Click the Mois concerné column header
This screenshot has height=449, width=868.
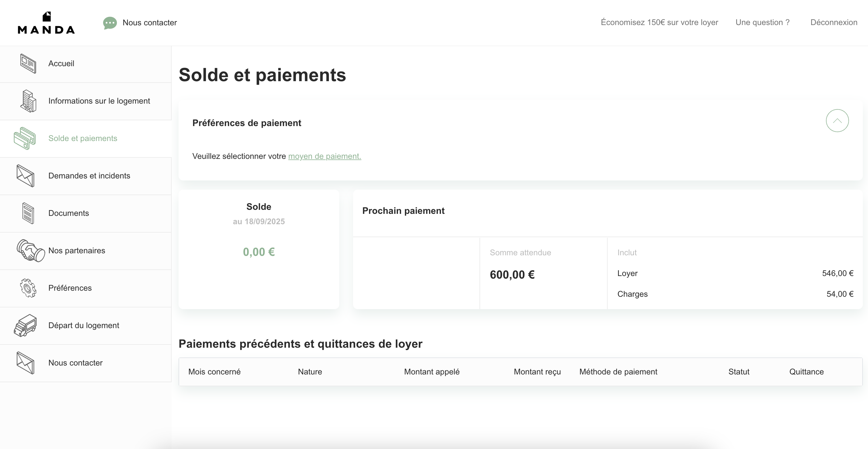coord(214,372)
